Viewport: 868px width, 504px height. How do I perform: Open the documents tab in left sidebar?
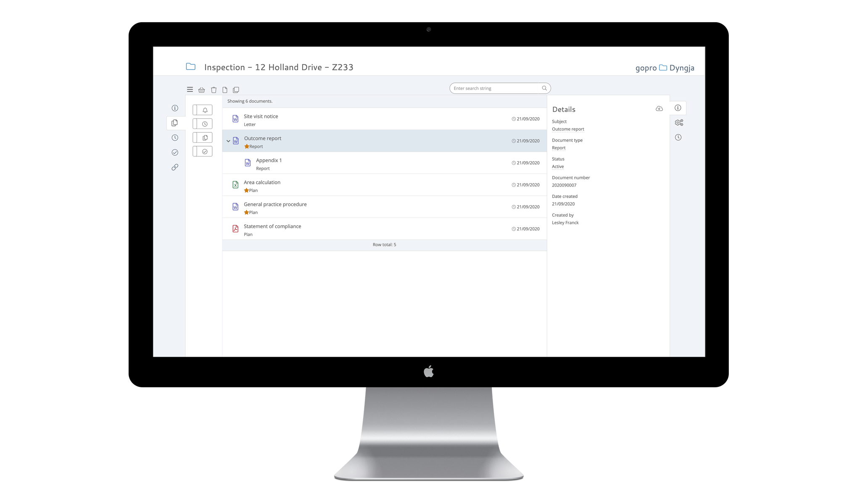coord(175,123)
